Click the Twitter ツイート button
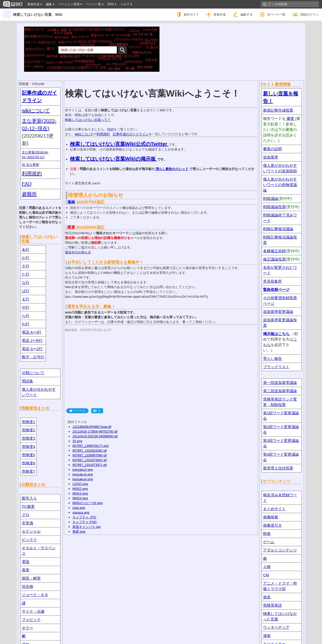 pos(77,411)
